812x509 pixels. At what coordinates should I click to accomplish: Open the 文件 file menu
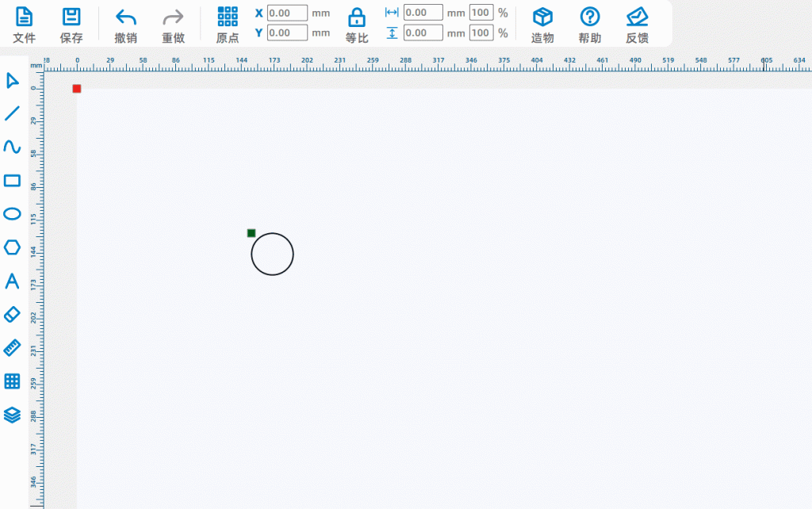click(x=25, y=24)
